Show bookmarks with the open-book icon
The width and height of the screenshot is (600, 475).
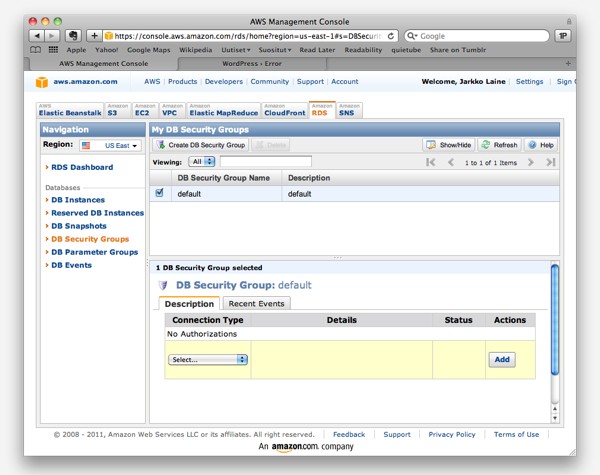[36, 50]
